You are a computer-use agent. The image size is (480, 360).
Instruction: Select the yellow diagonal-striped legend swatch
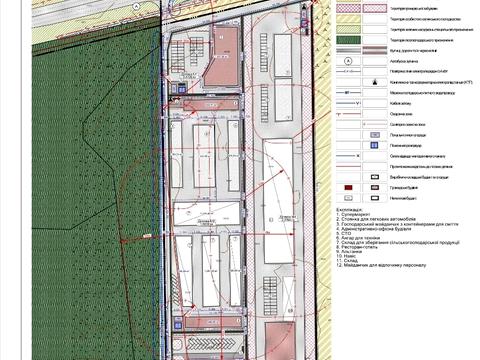pyautogui.click(x=348, y=19)
